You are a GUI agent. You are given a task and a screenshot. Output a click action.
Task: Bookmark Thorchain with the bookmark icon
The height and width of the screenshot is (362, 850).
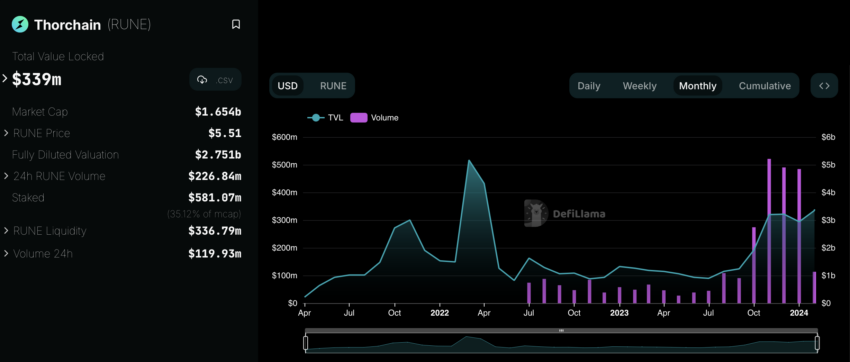coord(236,24)
